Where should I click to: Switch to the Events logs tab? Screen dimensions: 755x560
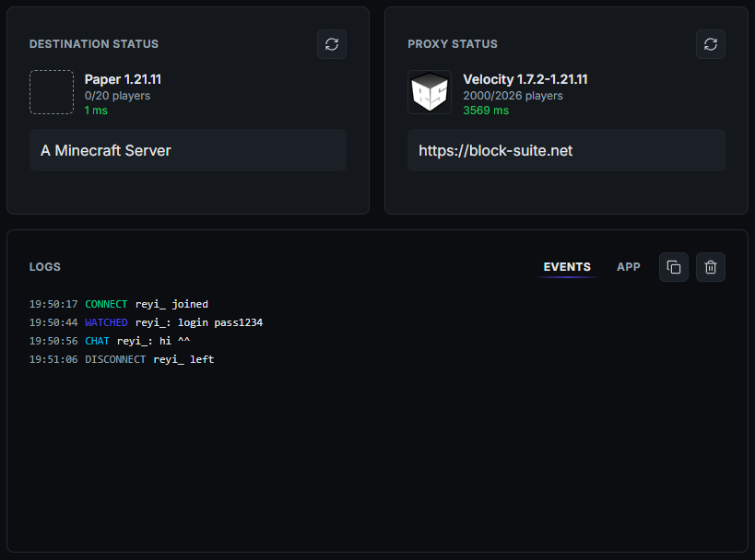coord(567,267)
